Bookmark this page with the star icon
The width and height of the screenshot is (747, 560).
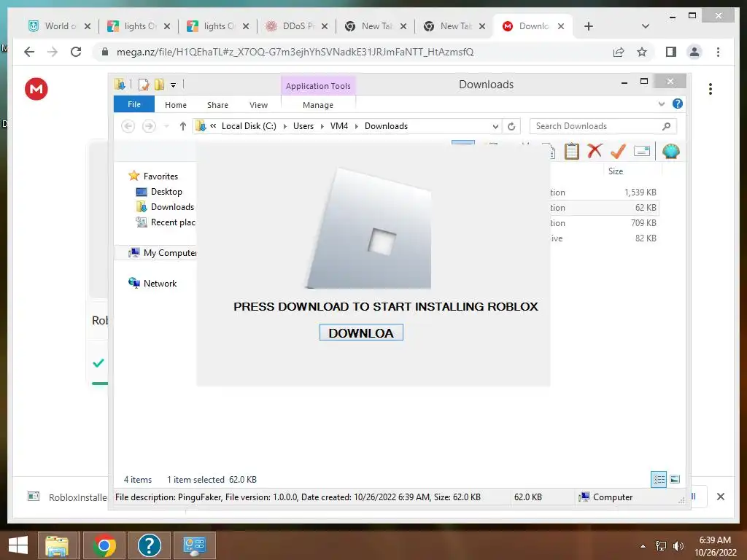point(642,52)
